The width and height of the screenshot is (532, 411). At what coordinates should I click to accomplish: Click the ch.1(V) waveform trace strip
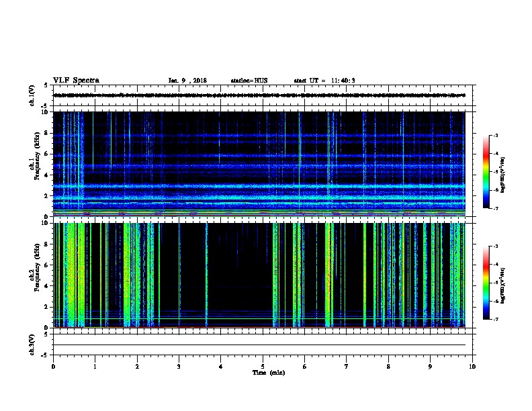[259, 95]
